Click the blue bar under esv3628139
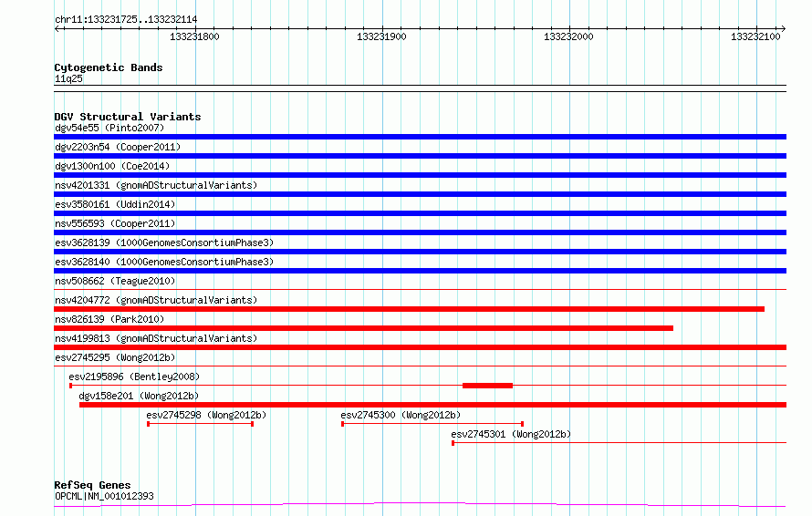The height and width of the screenshot is (516, 812). pyautogui.click(x=420, y=252)
